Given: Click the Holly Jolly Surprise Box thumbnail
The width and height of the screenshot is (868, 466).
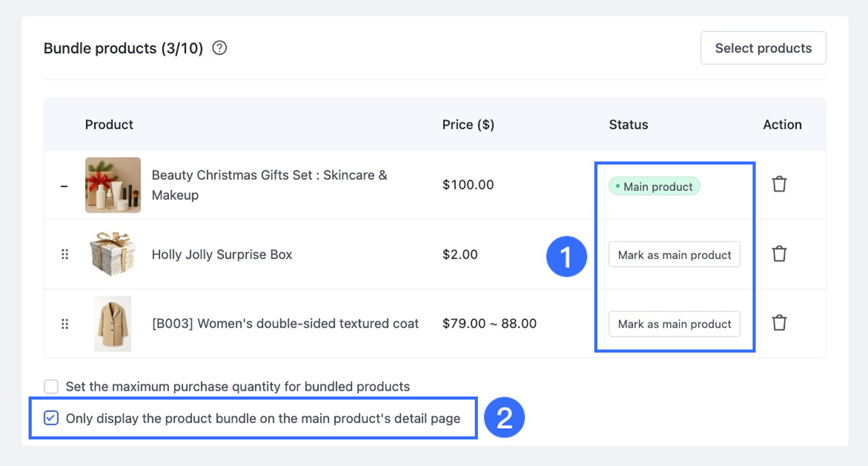Looking at the screenshot, I should point(113,254).
